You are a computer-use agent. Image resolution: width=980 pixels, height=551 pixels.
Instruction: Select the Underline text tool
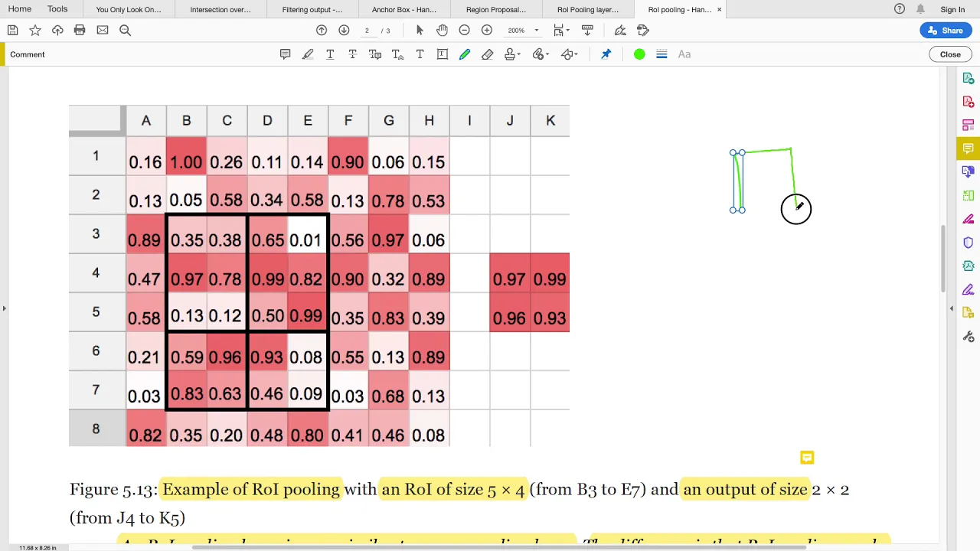(x=330, y=54)
